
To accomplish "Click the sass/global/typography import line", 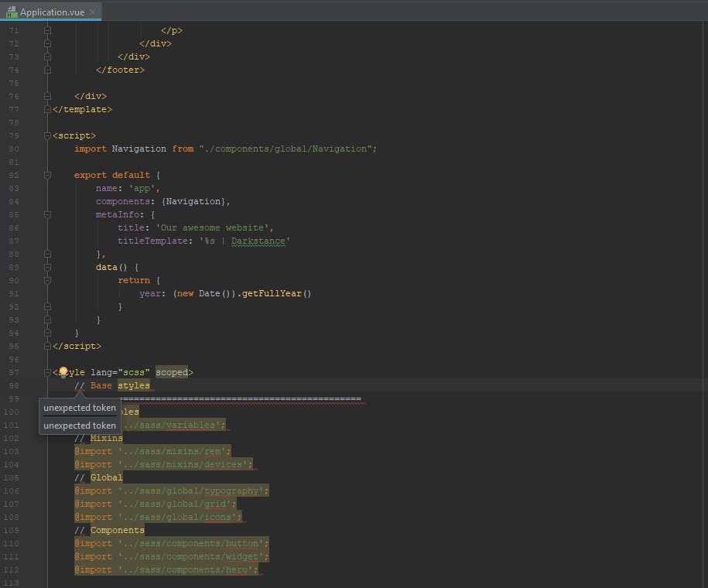I will (172, 491).
